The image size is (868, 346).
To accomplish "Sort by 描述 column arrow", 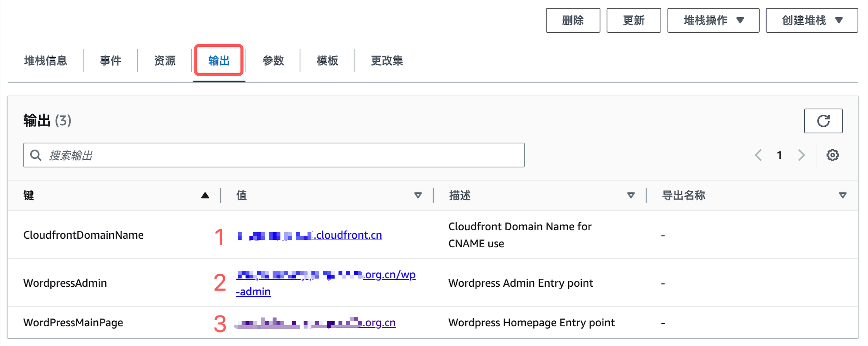I will click(x=631, y=196).
